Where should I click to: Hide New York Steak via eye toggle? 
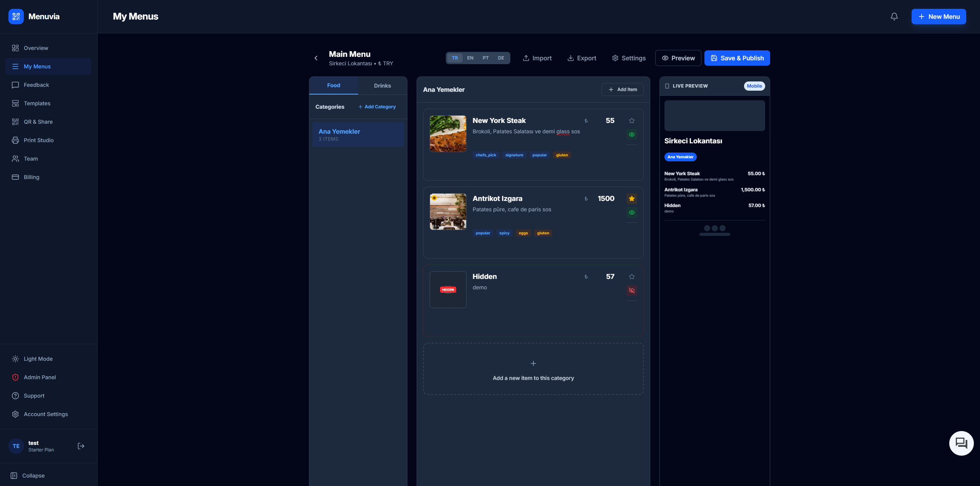pyautogui.click(x=631, y=134)
